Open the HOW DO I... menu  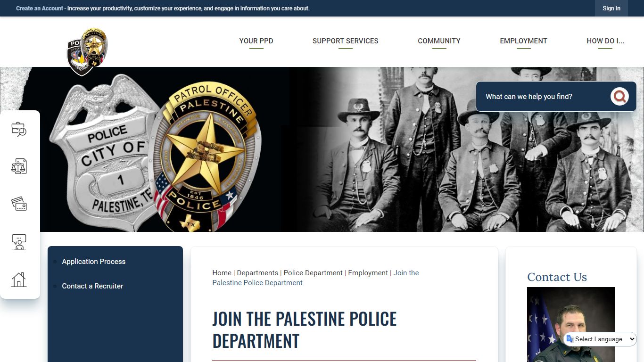click(605, 41)
